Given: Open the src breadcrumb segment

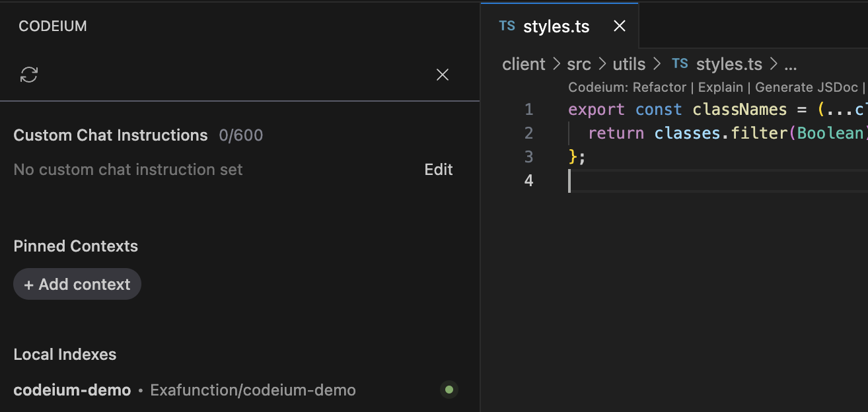Looking at the screenshot, I should [x=579, y=64].
